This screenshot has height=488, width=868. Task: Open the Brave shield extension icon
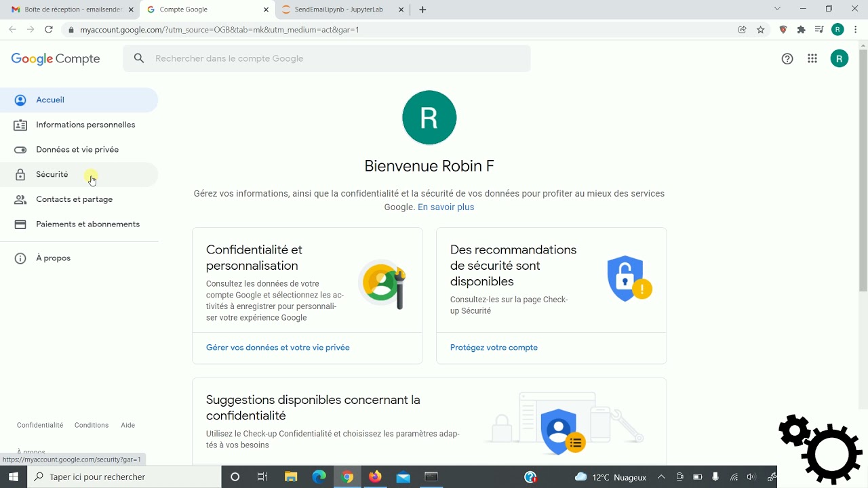[783, 30]
